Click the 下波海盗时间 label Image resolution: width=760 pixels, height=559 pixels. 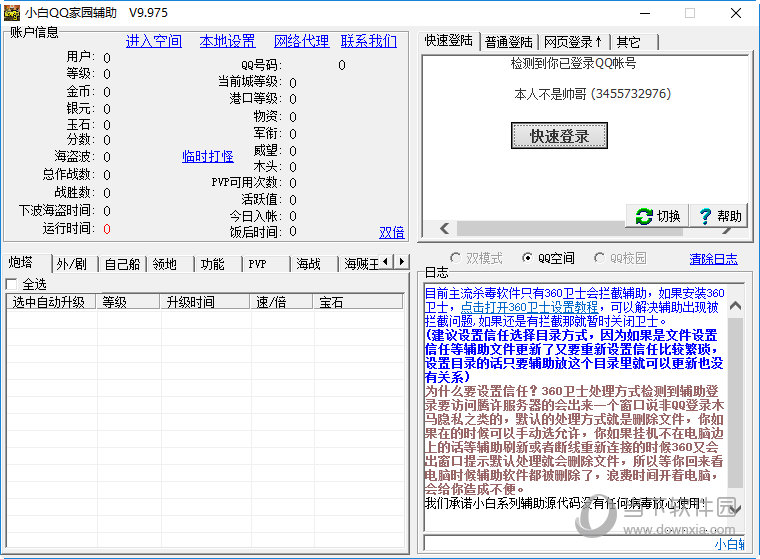click(57, 210)
